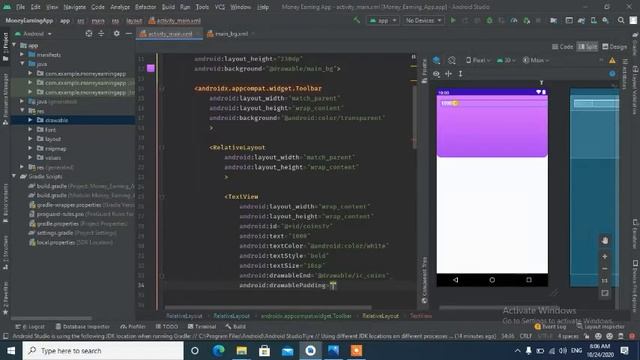
Task: Expand the drawable folder arrow
Action: pyautogui.click(x=30, y=120)
